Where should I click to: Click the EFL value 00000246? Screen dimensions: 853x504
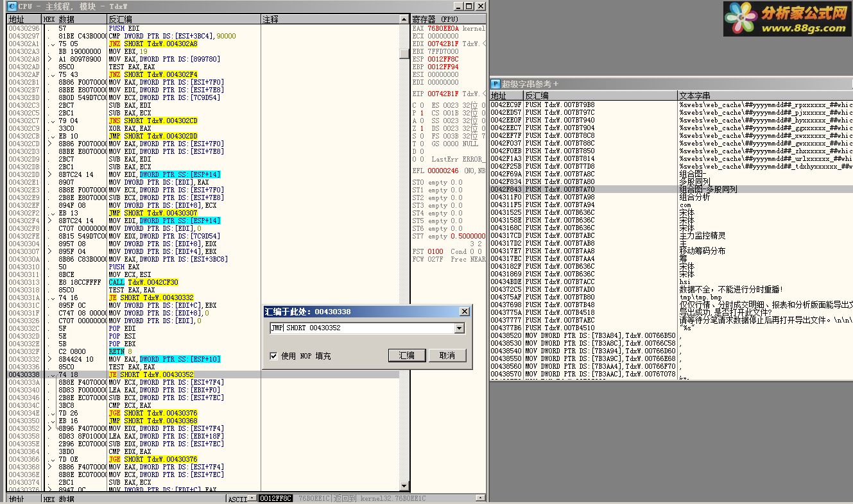tap(444, 171)
